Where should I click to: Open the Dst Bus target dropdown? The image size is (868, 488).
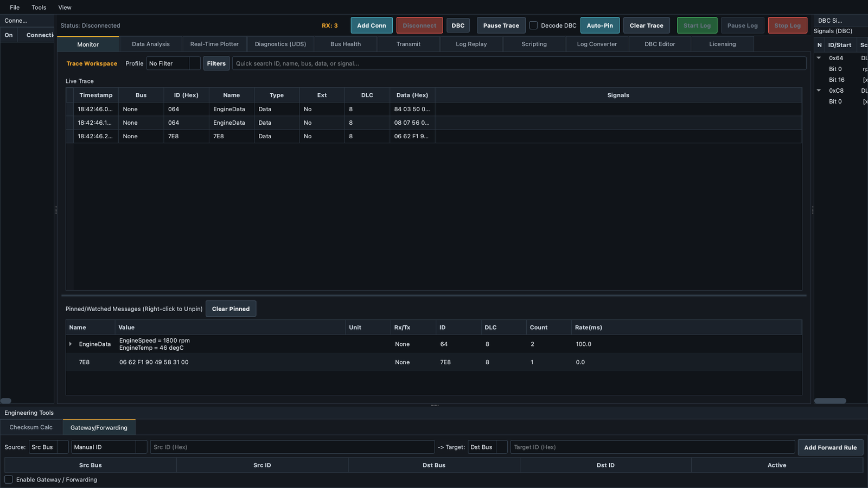click(x=488, y=447)
